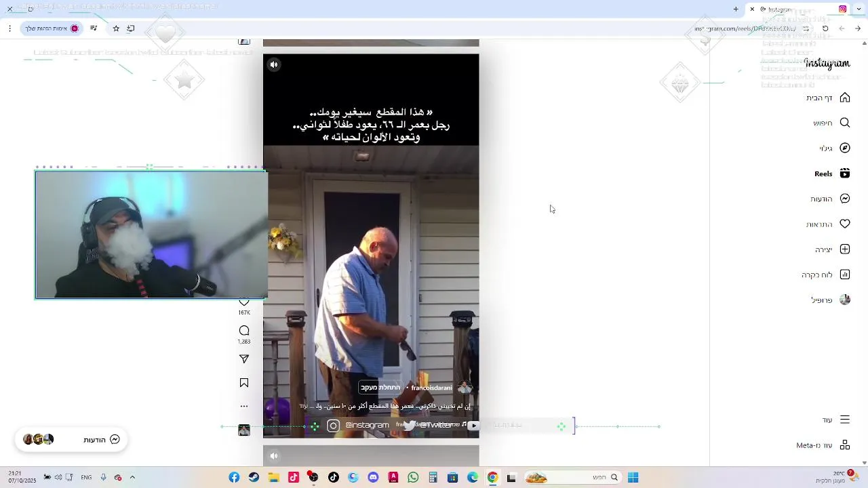Click the Chrome reload button
The width and height of the screenshot is (868, 488).
[825, 28]
